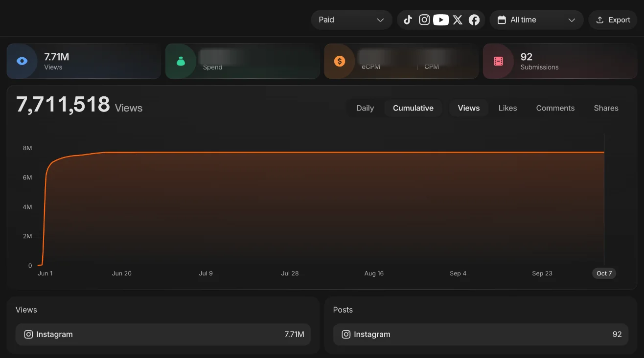Viewport: 644px width, 358px height.
Task: Click the Aug 16 axis label
Action: pos(374,273)
